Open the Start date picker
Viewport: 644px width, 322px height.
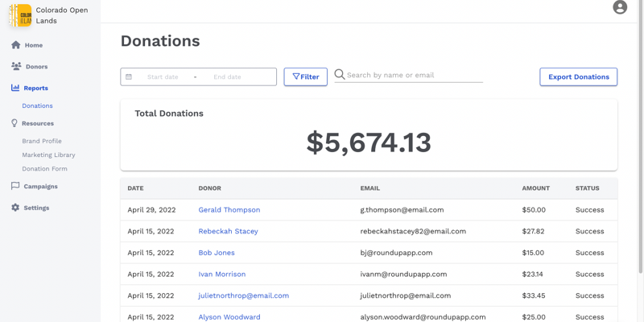163,77
